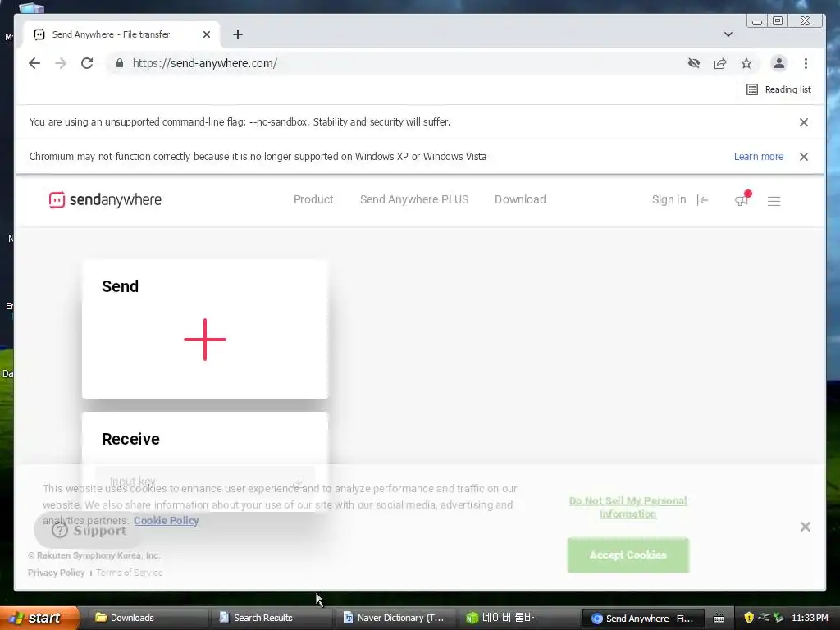Dismiss the no-sandbox warning bar
Screen dimensions: 840x630
804,122
